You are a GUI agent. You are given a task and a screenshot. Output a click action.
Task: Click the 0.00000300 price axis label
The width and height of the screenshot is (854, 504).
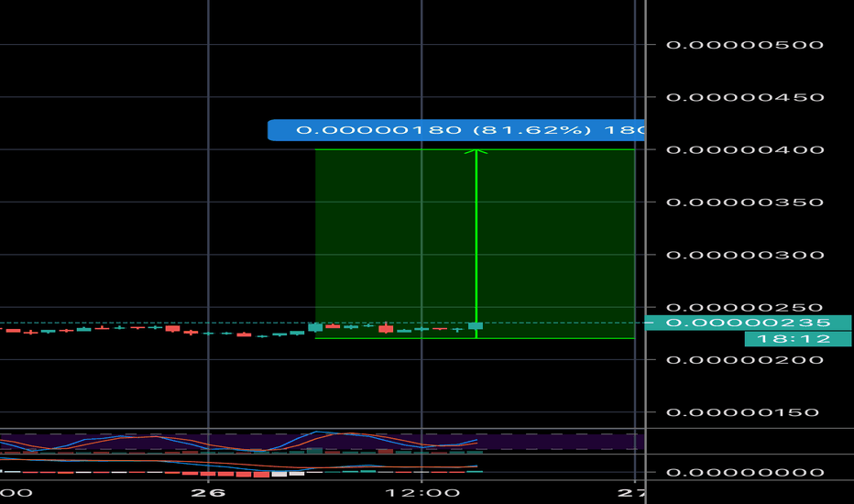click(x=745, y=255)
